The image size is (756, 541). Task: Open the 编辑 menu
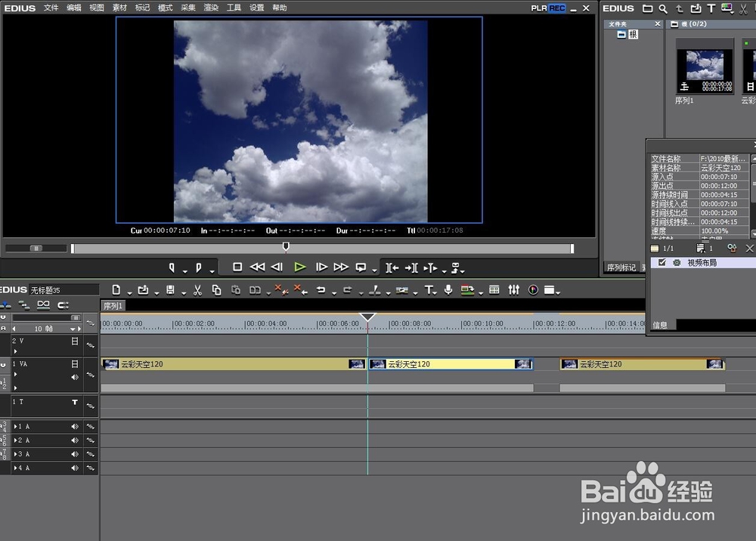[x=74, y=8]
